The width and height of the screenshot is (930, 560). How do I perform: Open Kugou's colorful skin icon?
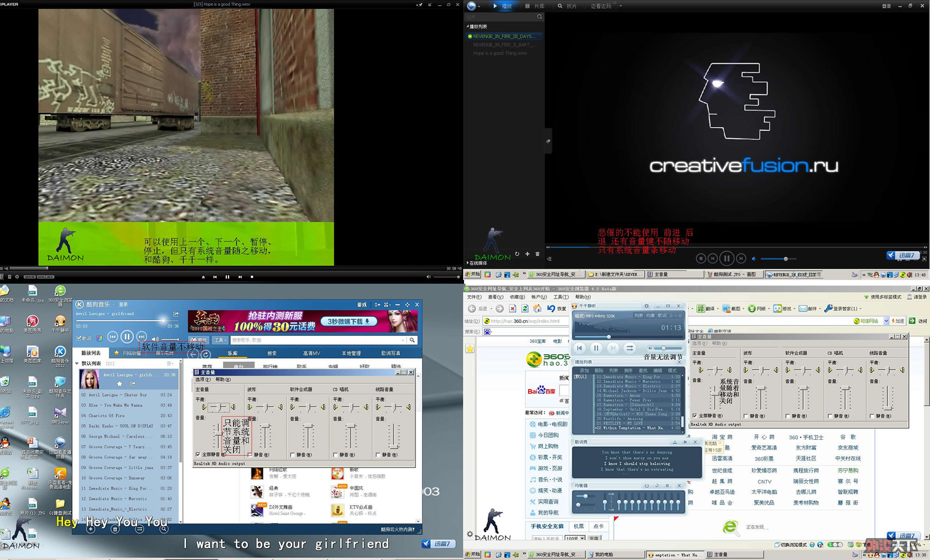point(99,338)
